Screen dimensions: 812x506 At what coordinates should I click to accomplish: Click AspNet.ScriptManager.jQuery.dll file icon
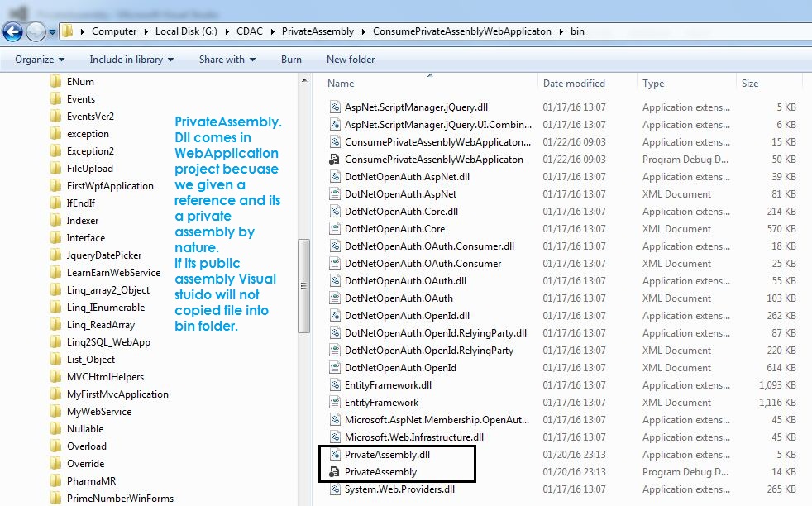pyautogui.click(x=335, y=107)
